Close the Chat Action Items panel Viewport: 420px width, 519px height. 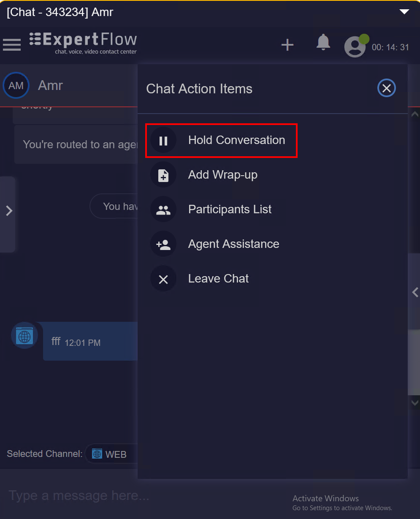(x=386, y=88)
